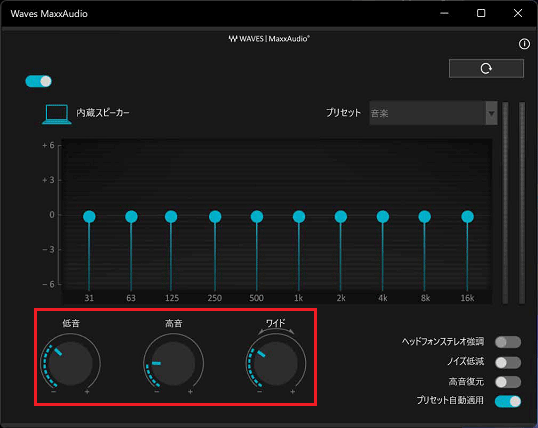Open the プリセット dropdown showing 音楽

433,113
